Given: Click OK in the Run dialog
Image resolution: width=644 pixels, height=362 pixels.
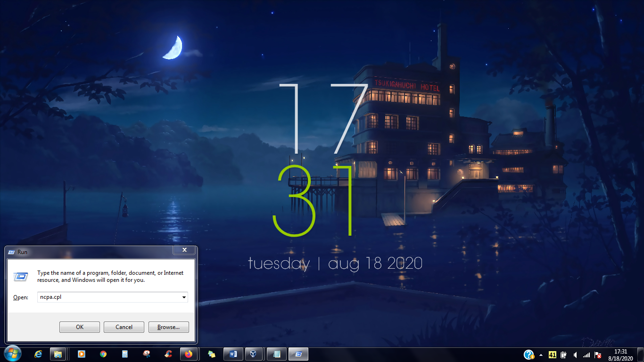Looking at the screenshot, I should [80, 327].
